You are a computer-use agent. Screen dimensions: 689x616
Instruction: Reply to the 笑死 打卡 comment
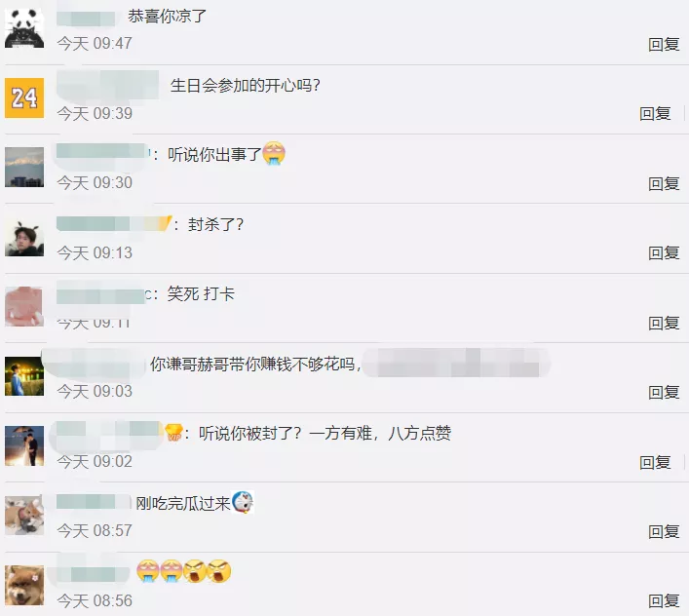click(664, 323)
